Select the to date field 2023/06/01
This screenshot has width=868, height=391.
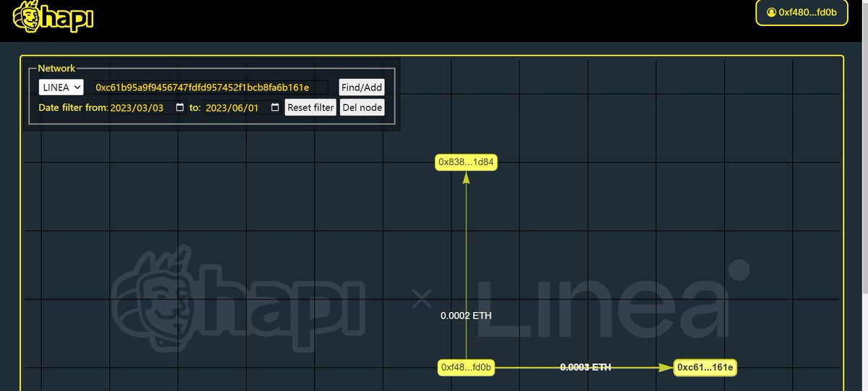(242, 107)
